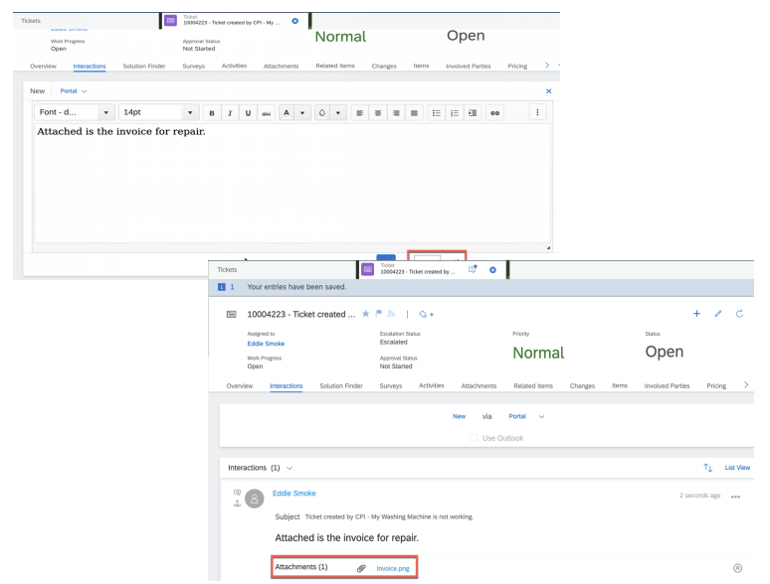Click the New interaction link
Image resolution: width=770 pixels, height=584 pixels.
pyautogui.click(x=459, y=417)
